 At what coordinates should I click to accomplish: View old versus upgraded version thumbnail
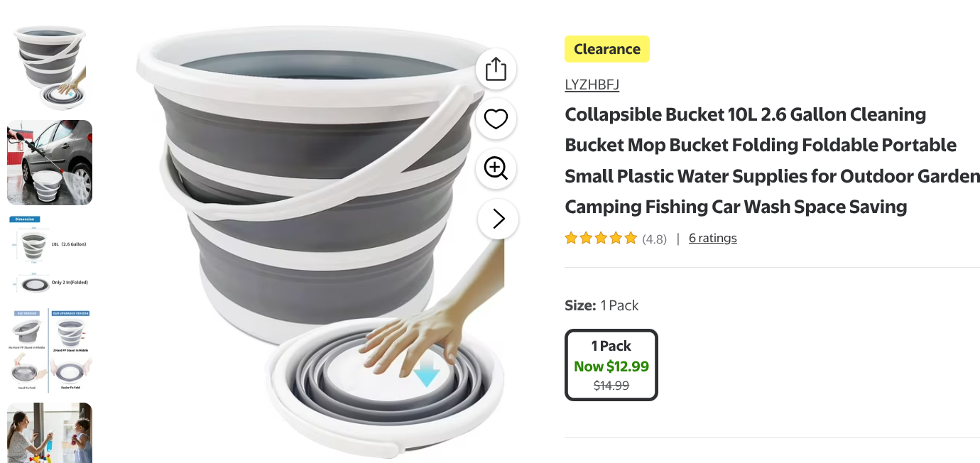click(50, 351)
